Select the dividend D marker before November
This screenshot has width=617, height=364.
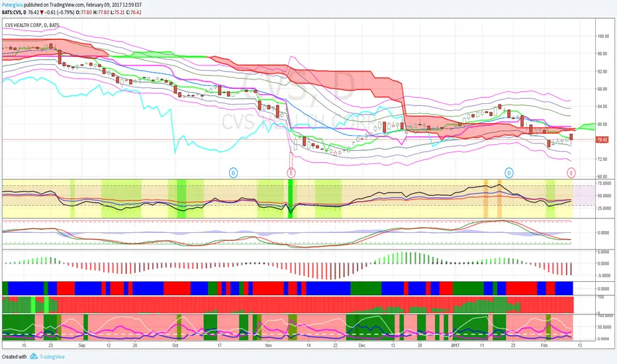point(233,172)
